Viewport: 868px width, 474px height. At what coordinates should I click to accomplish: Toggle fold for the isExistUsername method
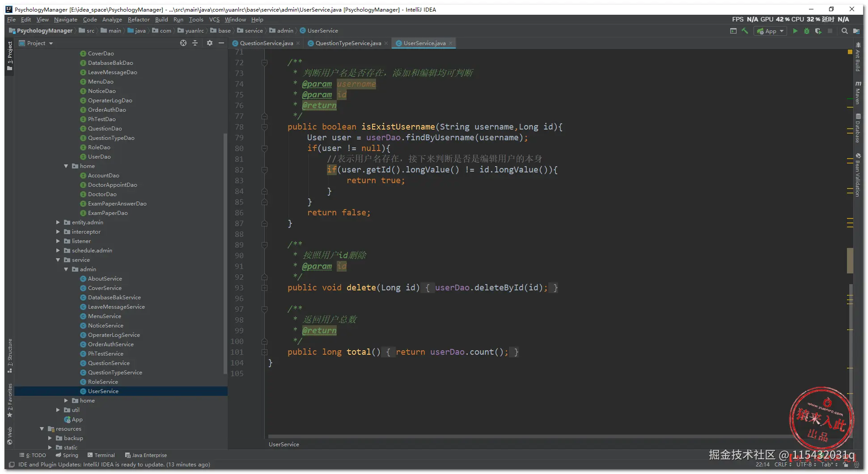tap(264, 127)
